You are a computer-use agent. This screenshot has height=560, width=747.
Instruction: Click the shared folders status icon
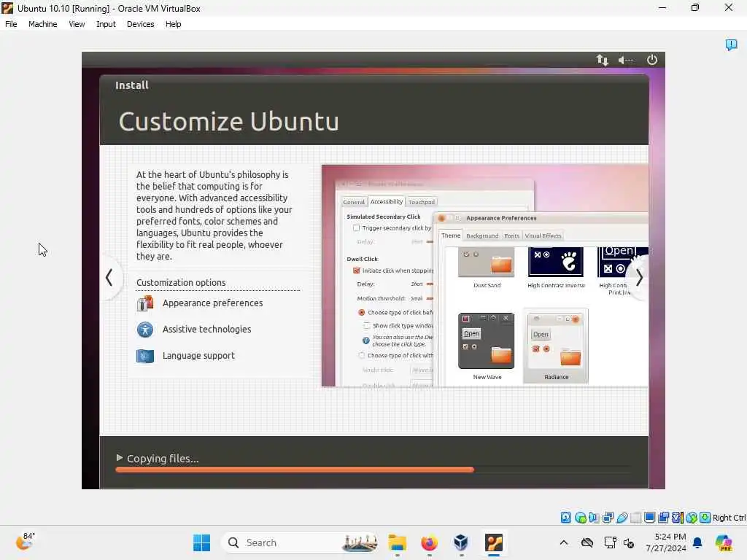click(x=635, y=518)
